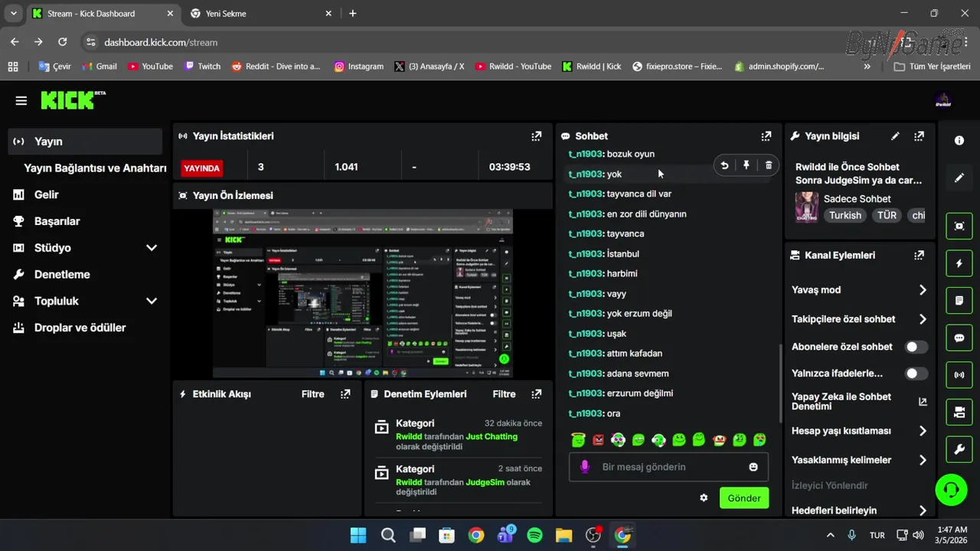The width and height of the screenshot is (980, 551).
Task: Click the stream preview thumbnail
Action: point(363,294)
